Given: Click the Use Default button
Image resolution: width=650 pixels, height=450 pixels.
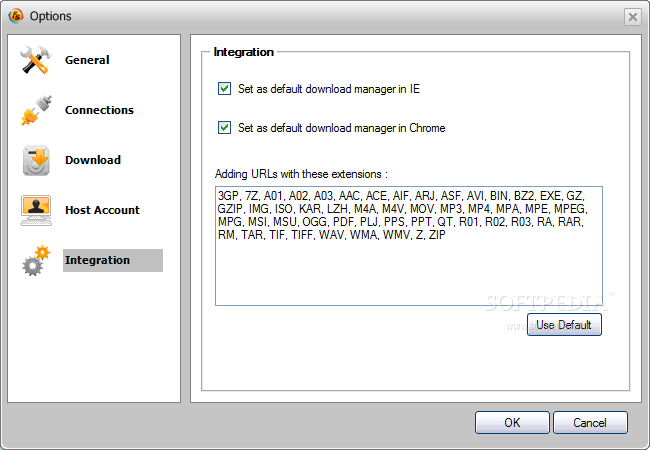Looking at the screenshot, I should tap(564, 324).
